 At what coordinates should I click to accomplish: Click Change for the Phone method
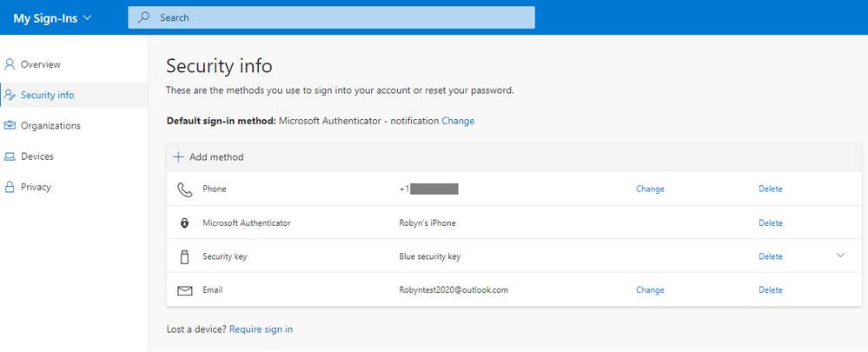pos(650,189)
